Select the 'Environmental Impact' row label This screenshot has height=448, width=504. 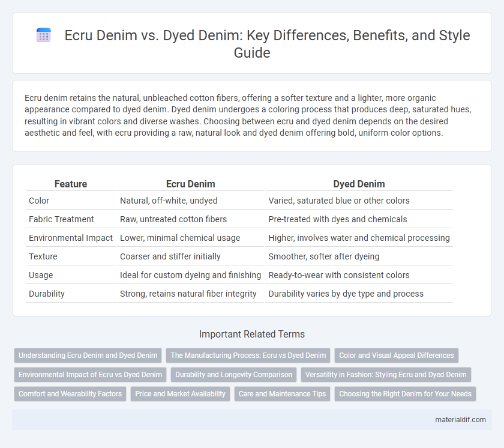click(x=71, y=238)
